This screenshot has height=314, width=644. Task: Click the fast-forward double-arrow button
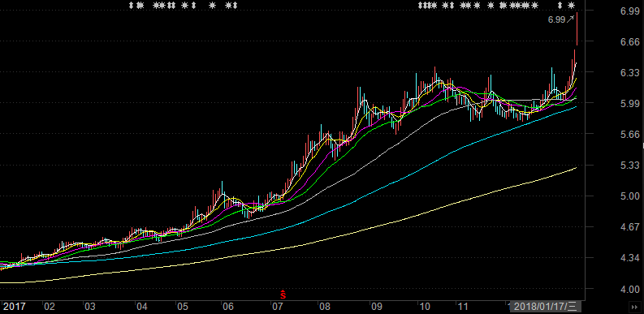pos(634,307)
